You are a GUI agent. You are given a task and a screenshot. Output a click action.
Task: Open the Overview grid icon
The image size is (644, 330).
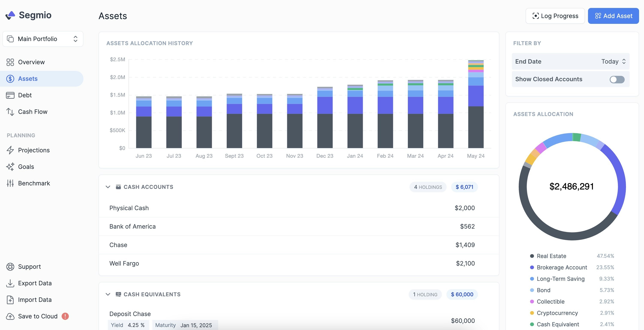click(10, 62)
